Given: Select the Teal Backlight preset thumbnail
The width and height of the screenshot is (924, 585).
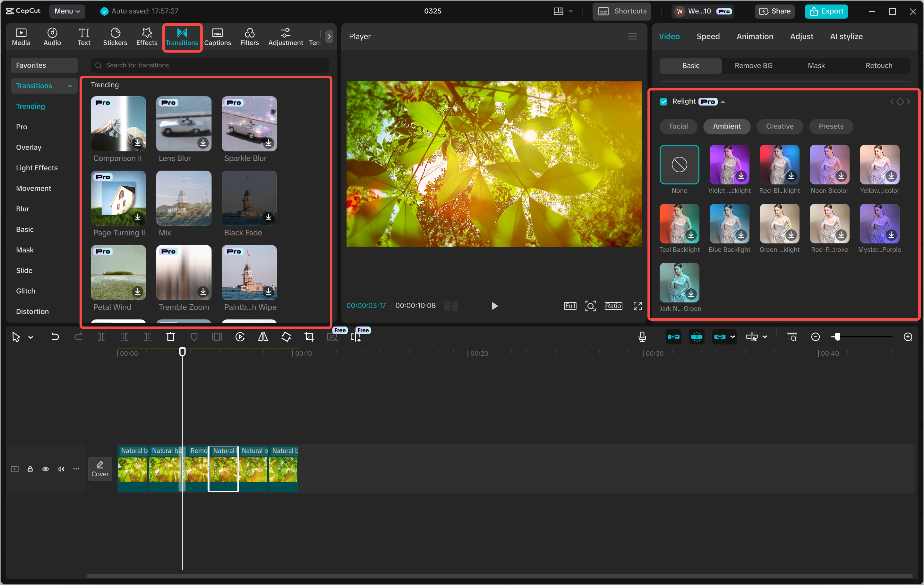Looking at the screenshot, I should pos(679,224).
